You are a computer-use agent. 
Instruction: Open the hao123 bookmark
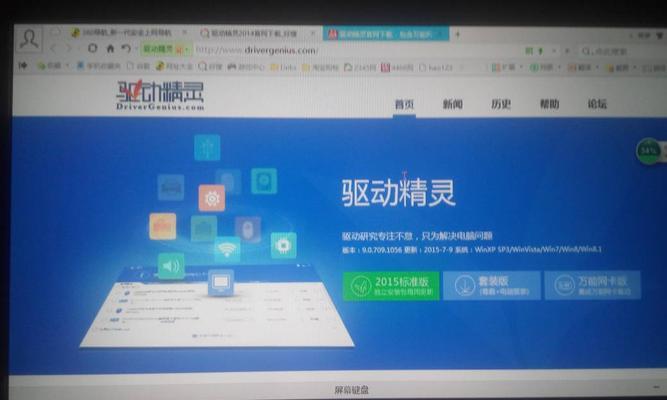click(x=436, y=68)
